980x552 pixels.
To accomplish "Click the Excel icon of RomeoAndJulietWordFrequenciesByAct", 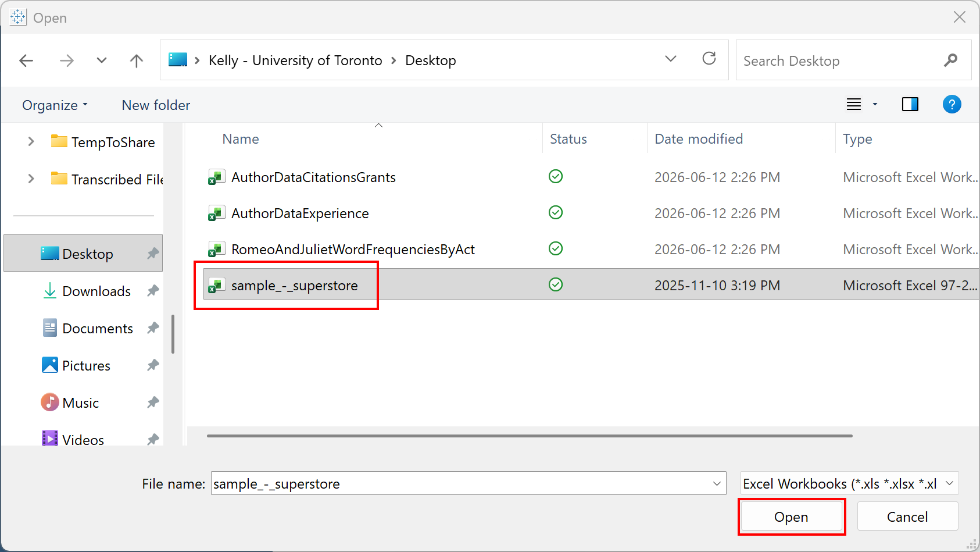I will pos(217,250).
